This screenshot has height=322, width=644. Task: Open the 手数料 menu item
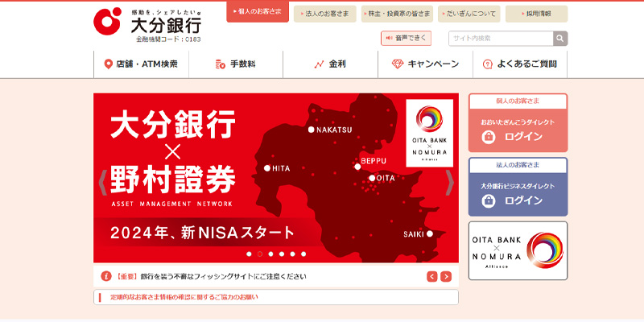pyautogui.click(x=236, y=64)
